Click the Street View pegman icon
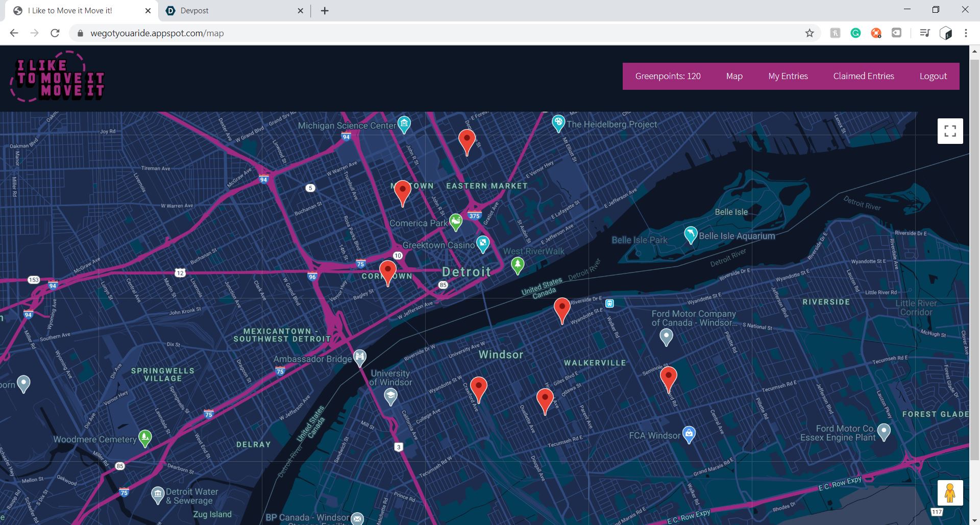The height and width of the screenshot is (525, 980). point(950,493)
